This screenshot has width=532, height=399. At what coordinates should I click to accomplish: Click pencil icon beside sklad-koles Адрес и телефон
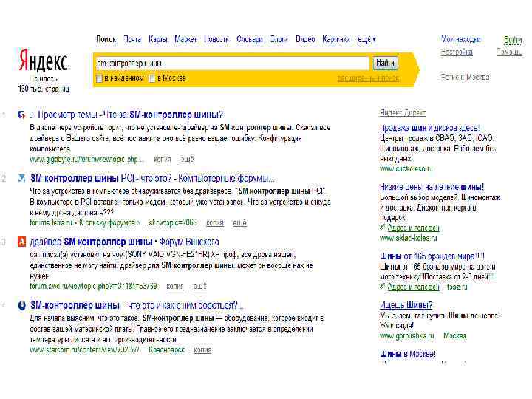[x=383, y=227]
